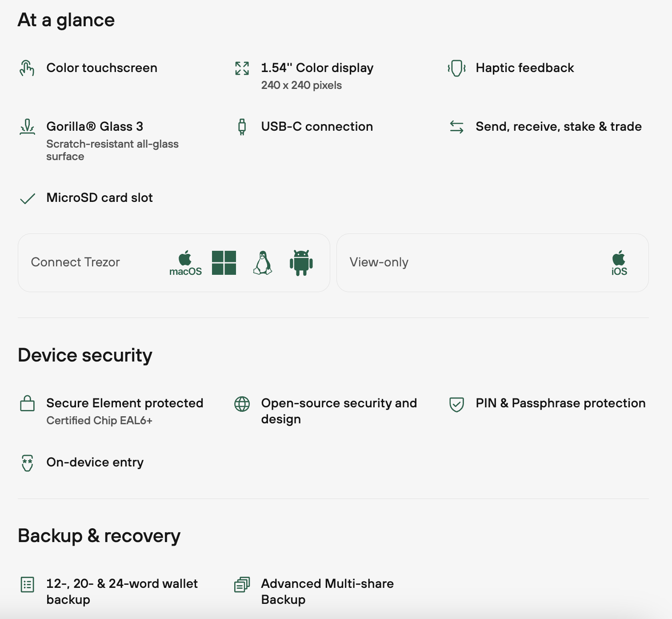Image resolution: width=672 pixels, height=619 pixels.
Task: Click the Color touchscreen hand icon
Action: pyautogui.click(x=27, y=68)
